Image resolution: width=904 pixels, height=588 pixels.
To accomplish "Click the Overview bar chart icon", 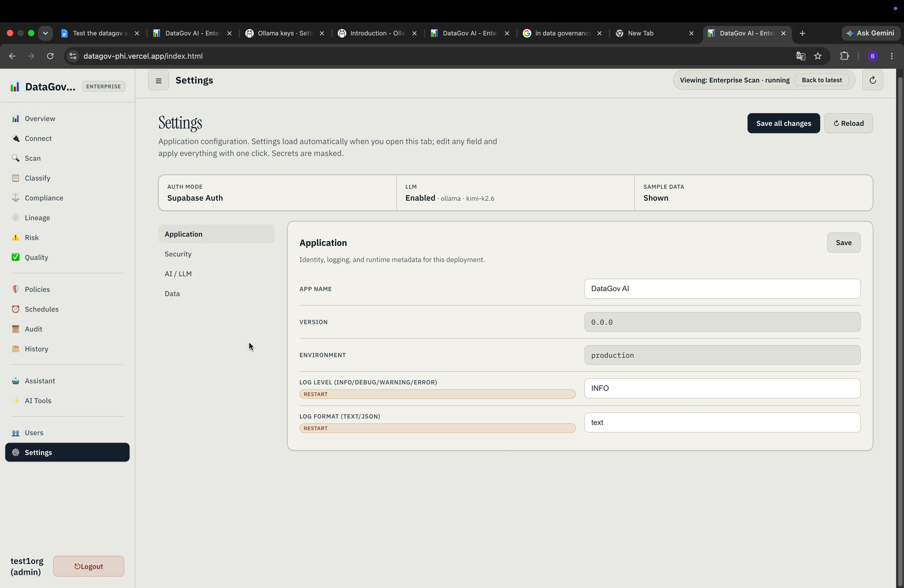I will coord(16,118).
